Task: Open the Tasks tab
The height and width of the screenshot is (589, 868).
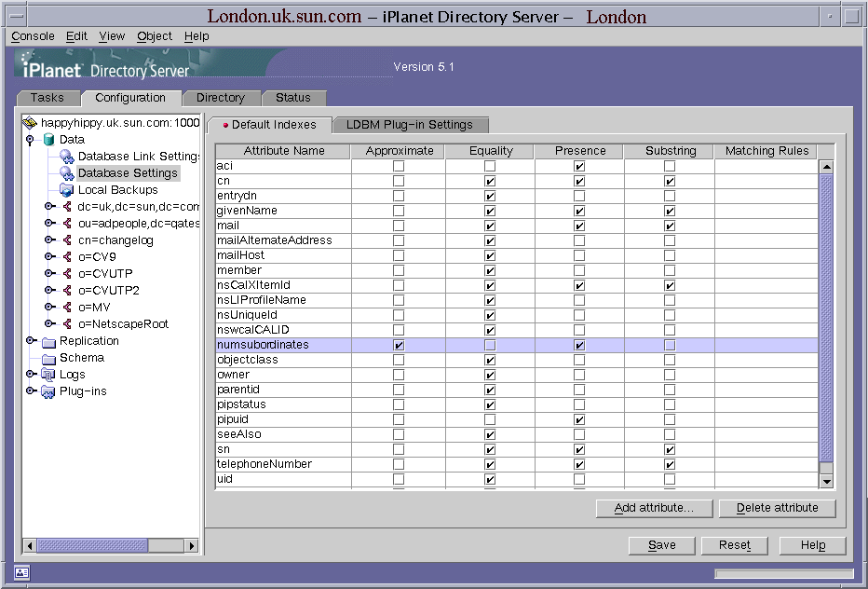Action: 47,98
